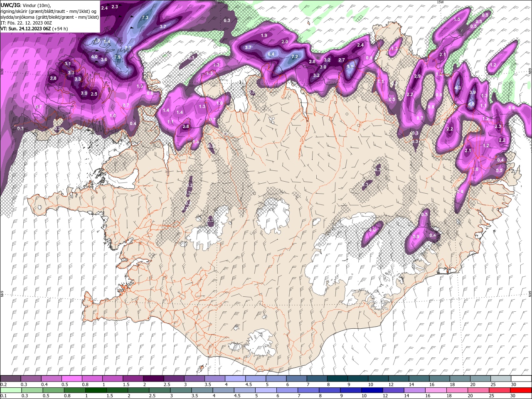Click the 2.9 precipitation value on map
Image resolution: width=532 pixels, height=399 pixels.
click(x=418, y=76)
